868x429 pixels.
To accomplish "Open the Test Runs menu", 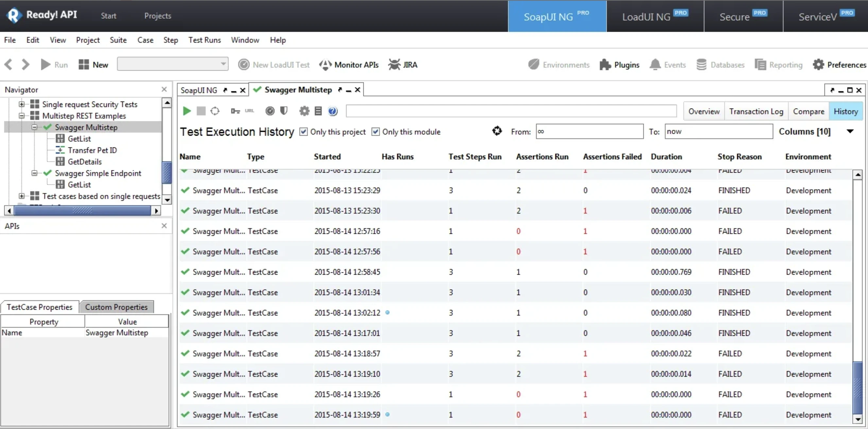I will point(204,40).
